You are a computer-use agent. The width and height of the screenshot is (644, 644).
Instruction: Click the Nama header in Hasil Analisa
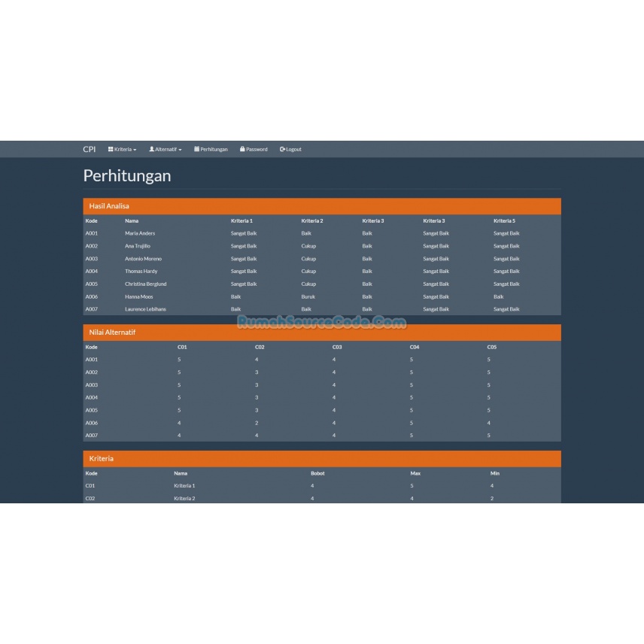click(132, 220)
